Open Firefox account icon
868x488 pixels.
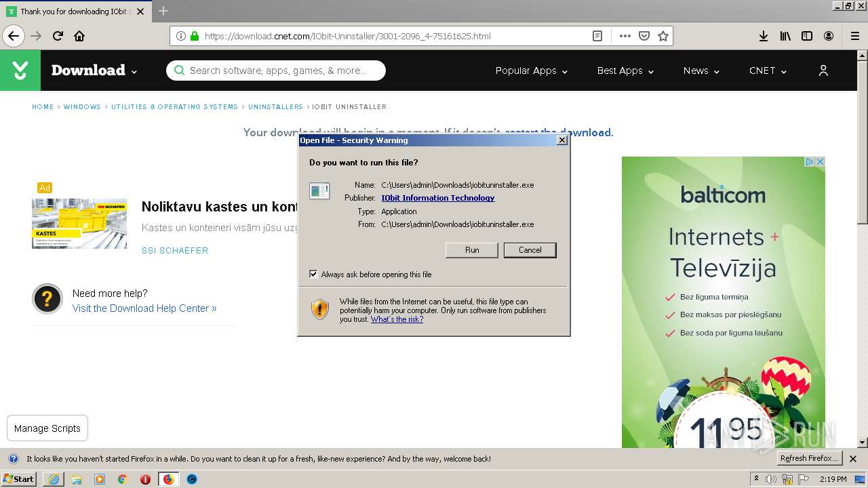(829, 36)
